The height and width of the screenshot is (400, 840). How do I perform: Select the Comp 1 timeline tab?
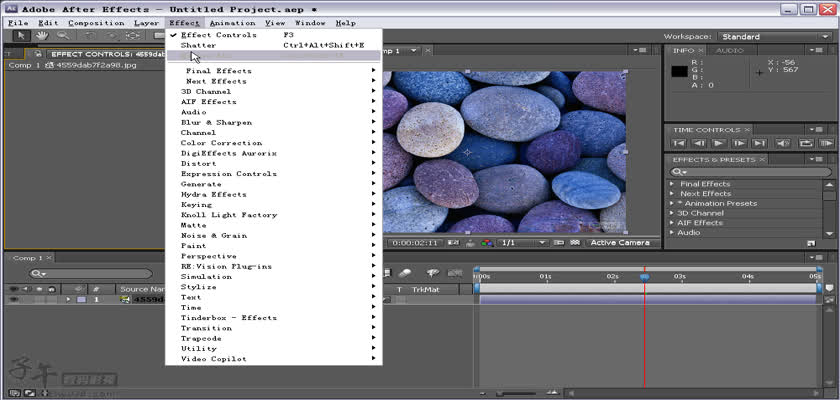[30, 258]
